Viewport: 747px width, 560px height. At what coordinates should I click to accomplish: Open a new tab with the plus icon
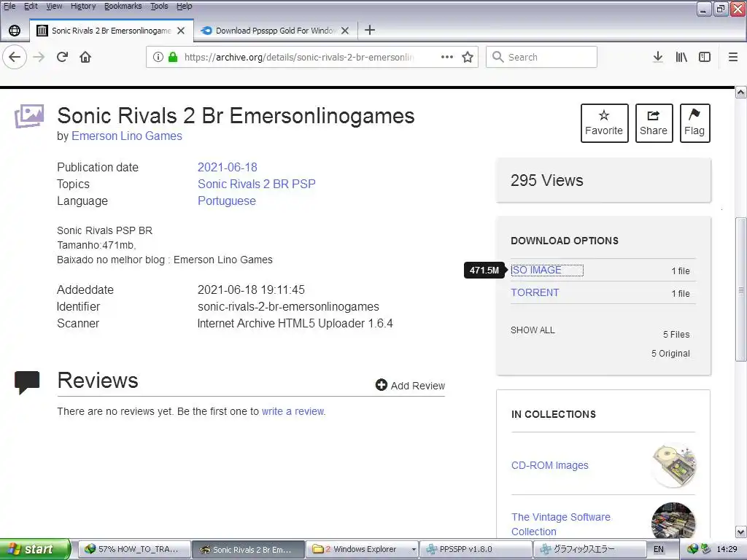click(x=370, y=31)
